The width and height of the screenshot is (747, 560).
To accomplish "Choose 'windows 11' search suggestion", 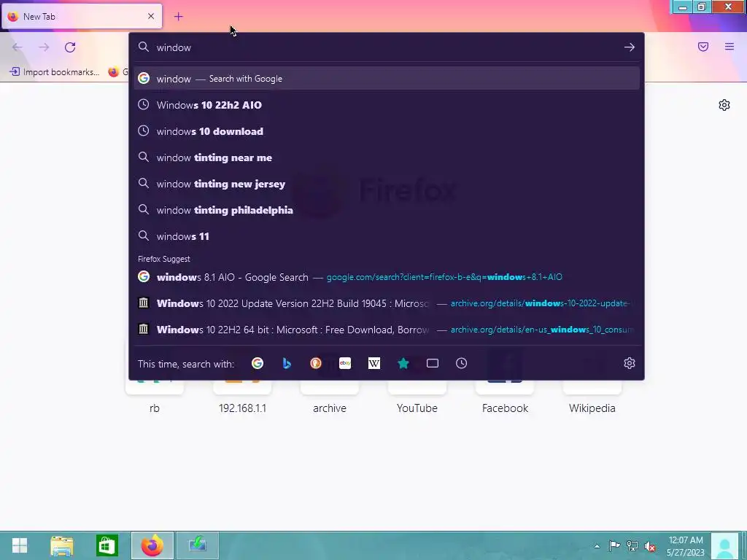I will coord(387,236).
